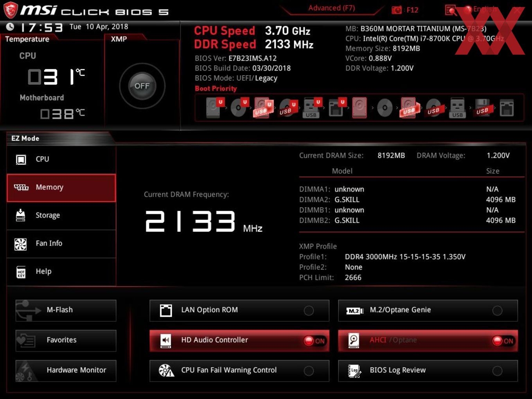Open the Storage section

pyautogui.click(x=61, y=216)
